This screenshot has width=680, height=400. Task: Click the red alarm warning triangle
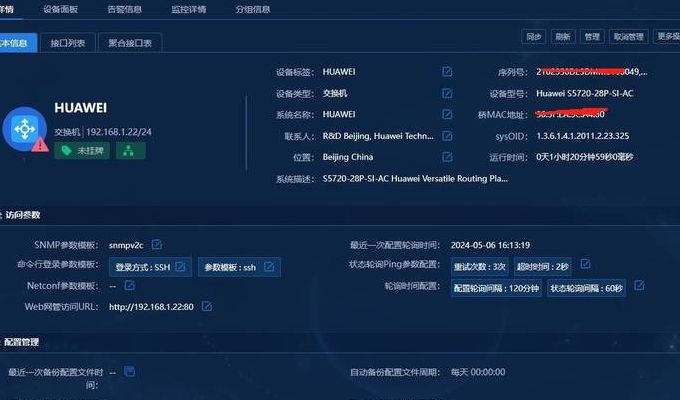click(40, 144)
